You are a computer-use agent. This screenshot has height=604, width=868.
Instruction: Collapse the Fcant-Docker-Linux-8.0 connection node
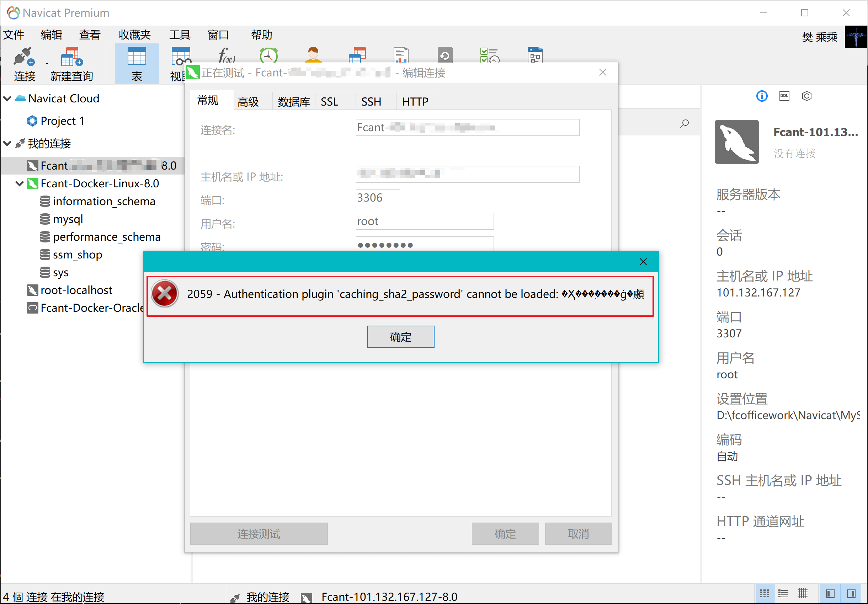(19, 184)
